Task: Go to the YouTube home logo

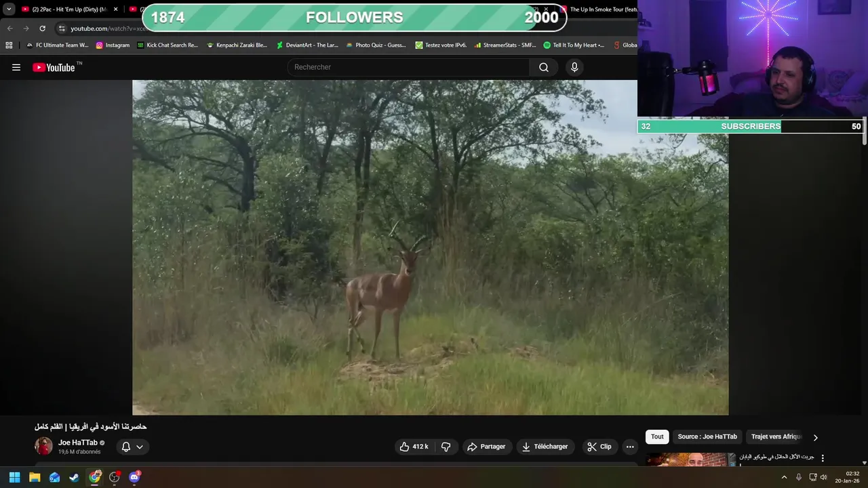Action: click(x=54, y=67)
